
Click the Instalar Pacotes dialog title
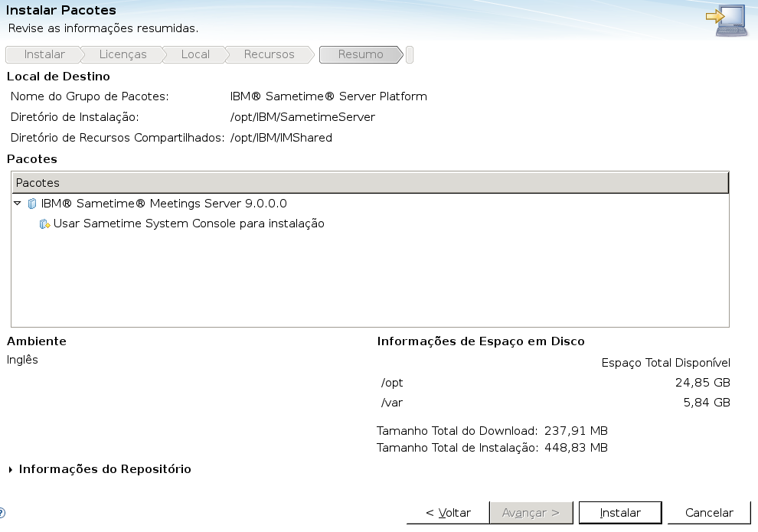[x=61, y=10]
